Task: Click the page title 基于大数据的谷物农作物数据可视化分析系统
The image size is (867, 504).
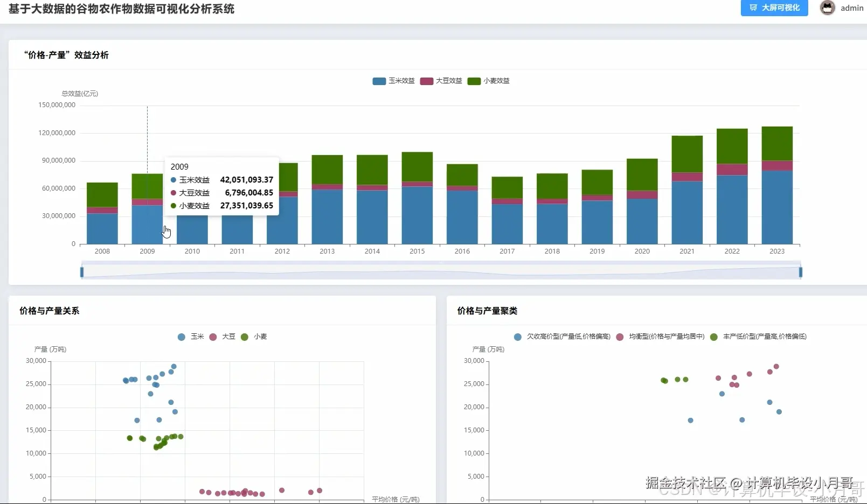Action: [121, 9]
